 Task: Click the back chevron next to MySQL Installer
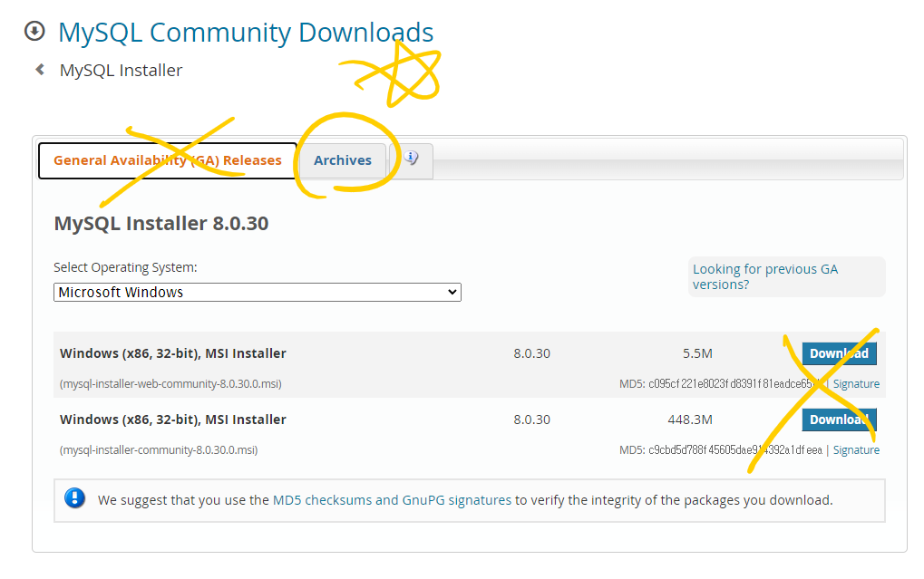pos(40,70)
